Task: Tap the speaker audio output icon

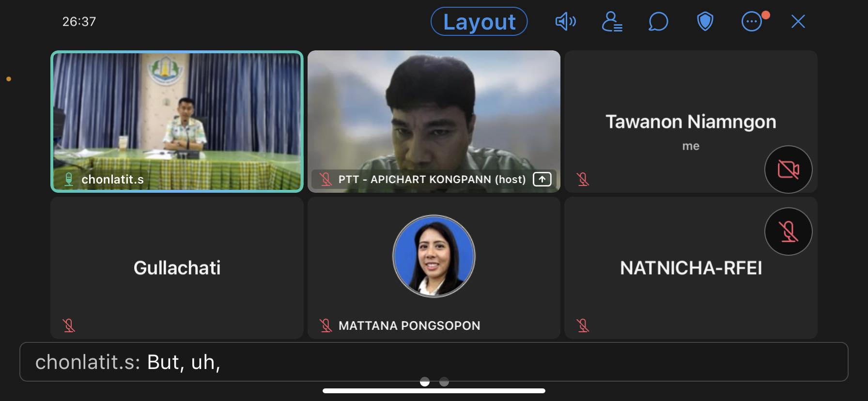Action: [565, 21]
